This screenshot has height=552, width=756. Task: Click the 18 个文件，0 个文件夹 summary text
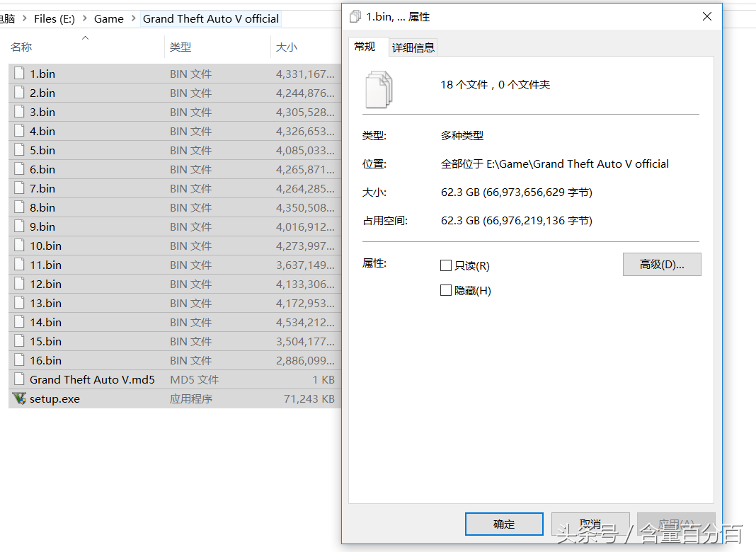496,85
